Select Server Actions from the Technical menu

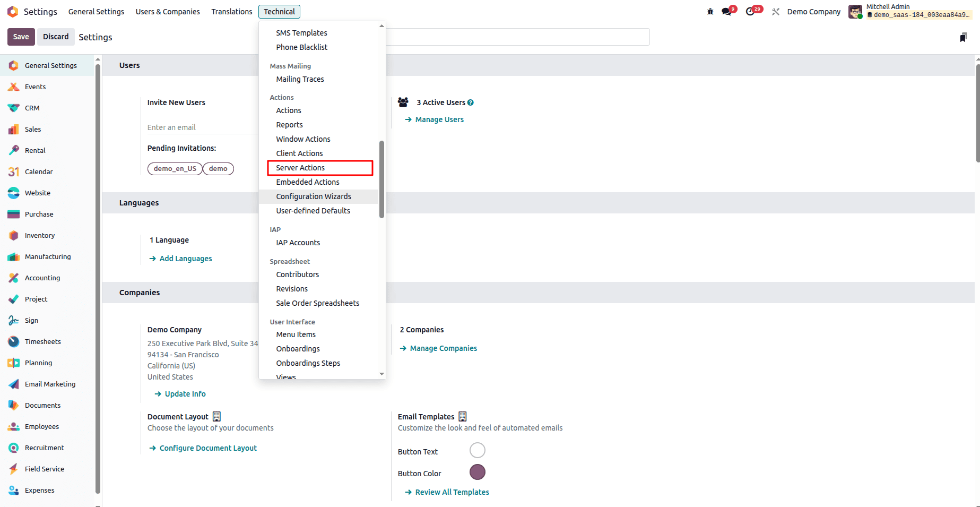(300, 167)
